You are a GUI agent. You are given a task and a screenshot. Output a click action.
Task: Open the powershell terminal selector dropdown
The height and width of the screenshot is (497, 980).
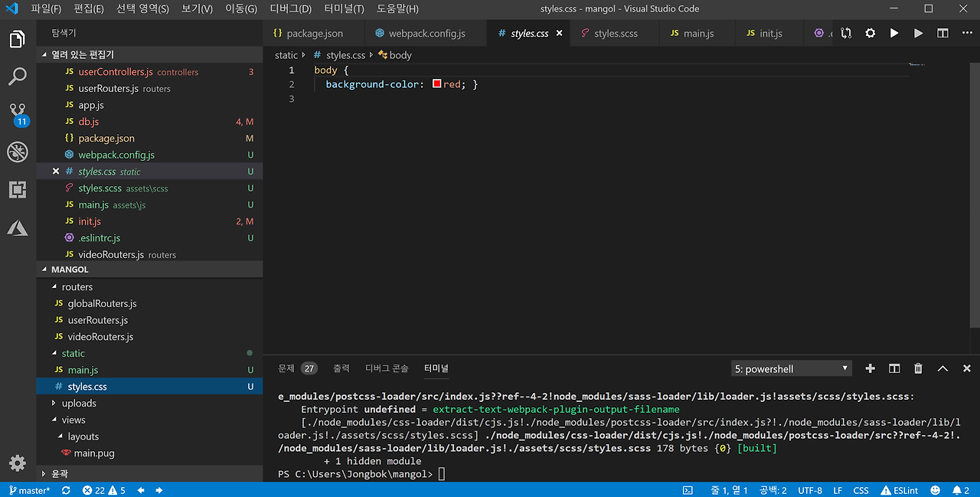point(791,368)
